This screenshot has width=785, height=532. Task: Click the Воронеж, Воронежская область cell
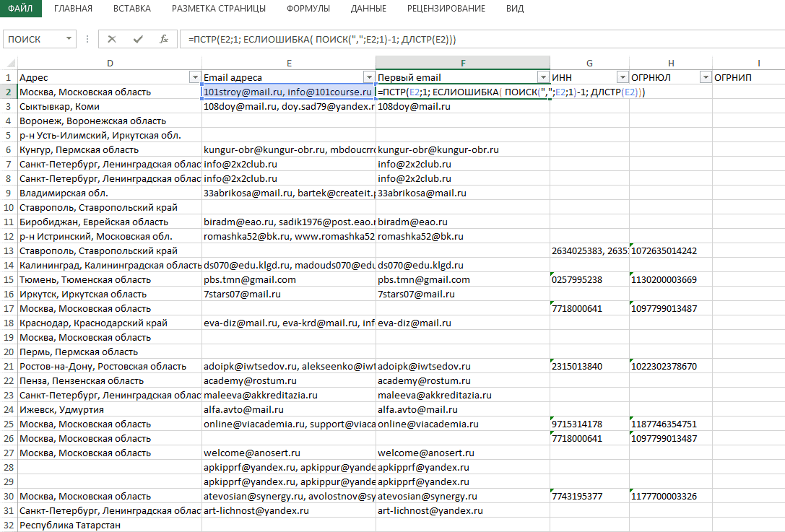click(x=110, y=121)
